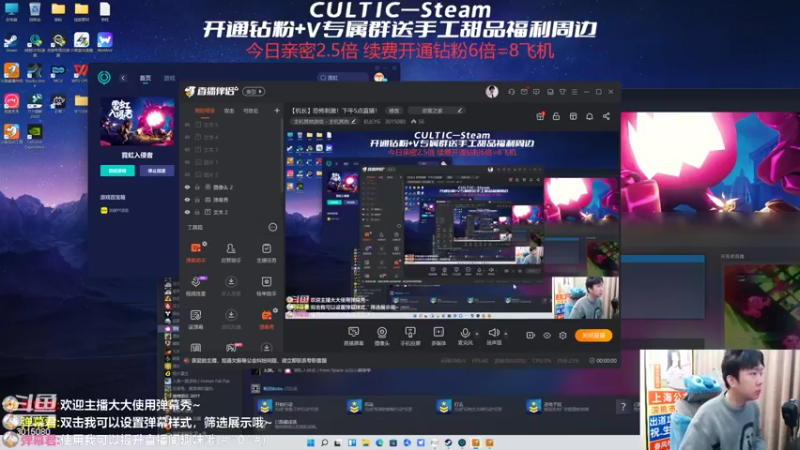Click the streamer avatar in title bar
This screenshot has height=450, width=800.
(x=492, y=92)
